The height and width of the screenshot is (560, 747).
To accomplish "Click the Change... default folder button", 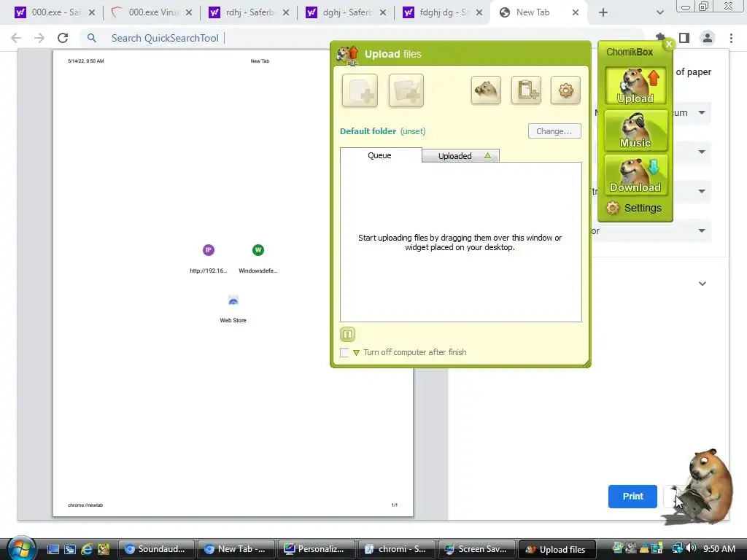I will 554,131.
